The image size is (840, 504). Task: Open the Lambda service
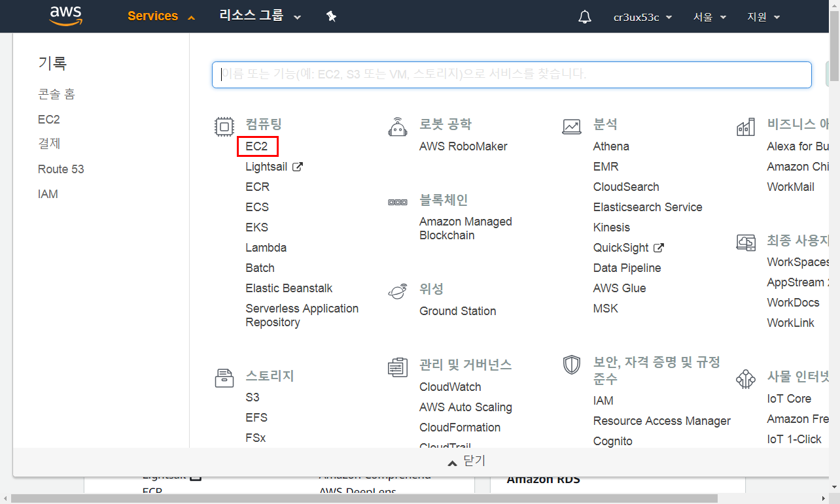point(266,248)
